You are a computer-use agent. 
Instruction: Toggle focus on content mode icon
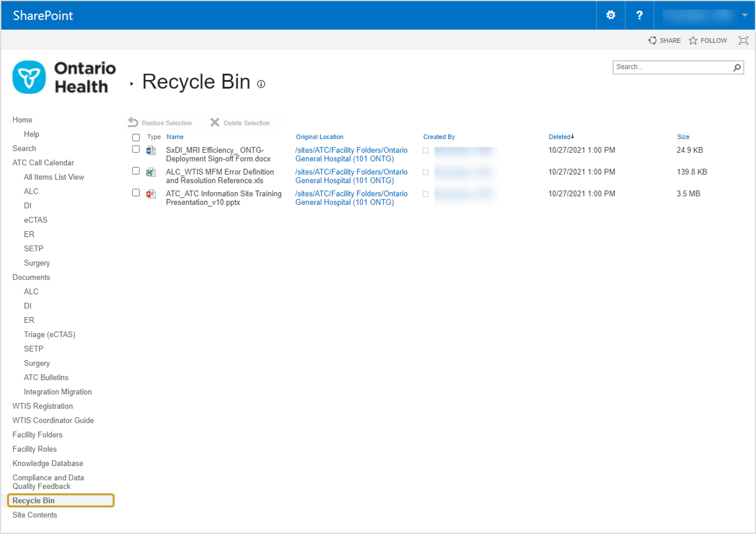[743, 41]
